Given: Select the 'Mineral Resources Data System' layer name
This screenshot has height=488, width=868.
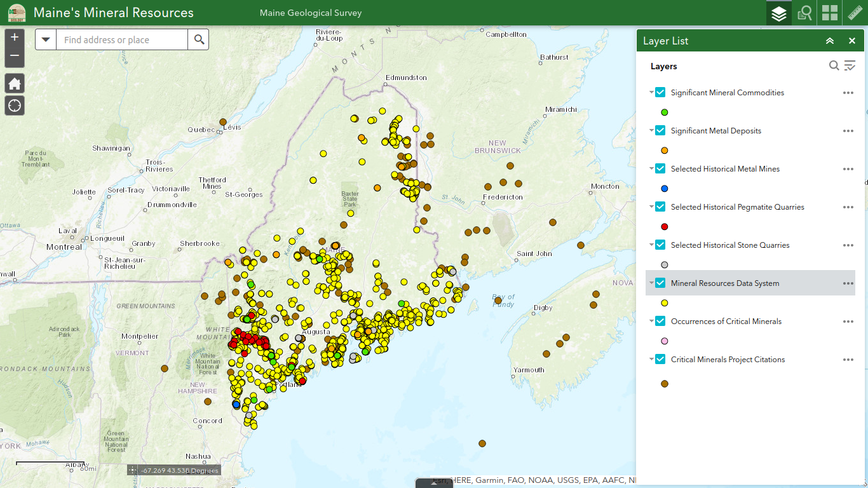Looking at the screenshot, I should 725,283.
